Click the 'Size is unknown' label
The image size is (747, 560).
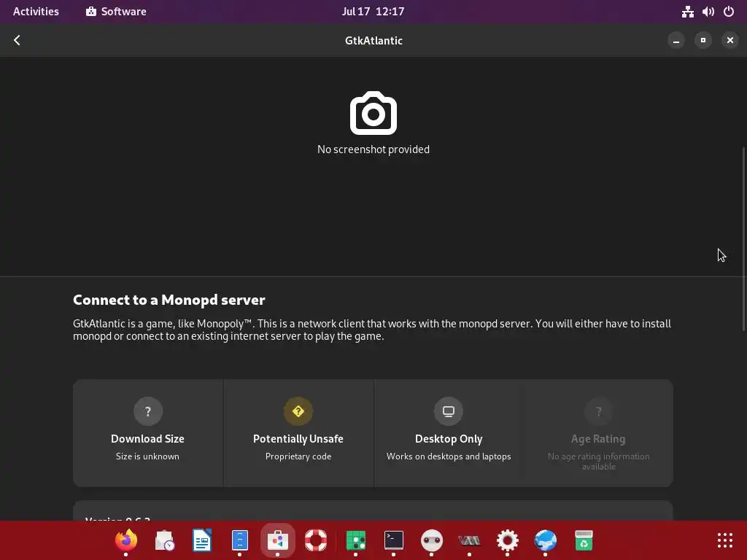point(147,456)
